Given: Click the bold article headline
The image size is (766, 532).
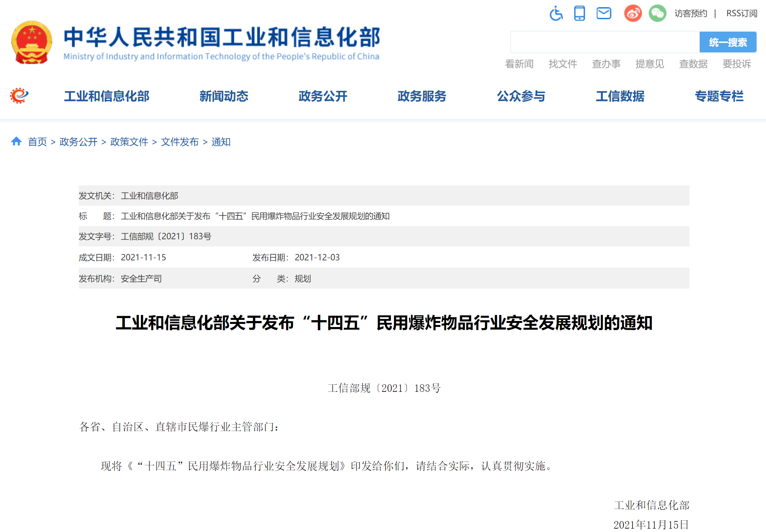Looking at the screenshot, I should click(x=384, y=323).
